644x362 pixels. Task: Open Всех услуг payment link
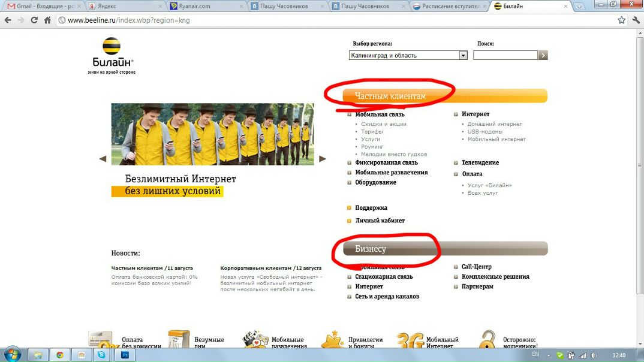click(483, 193)
